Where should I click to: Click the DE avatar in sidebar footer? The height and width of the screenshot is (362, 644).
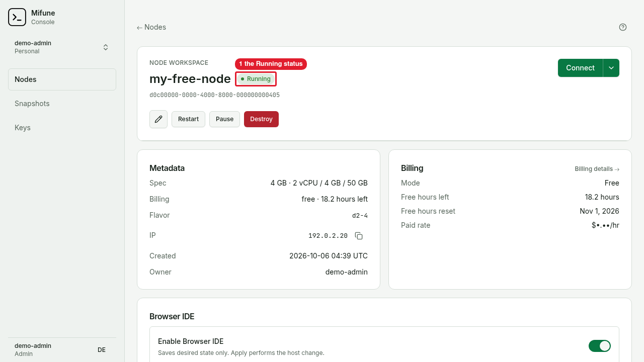pos(102,350)
